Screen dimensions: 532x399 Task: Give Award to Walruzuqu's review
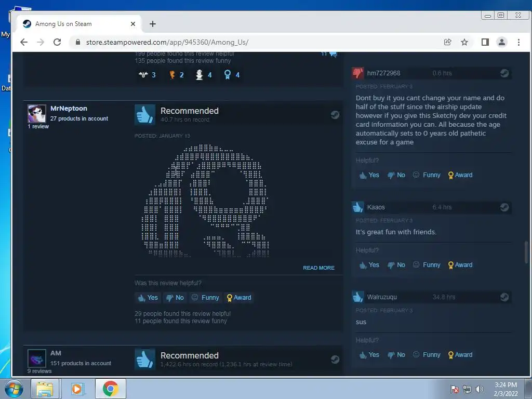(460, 355)
